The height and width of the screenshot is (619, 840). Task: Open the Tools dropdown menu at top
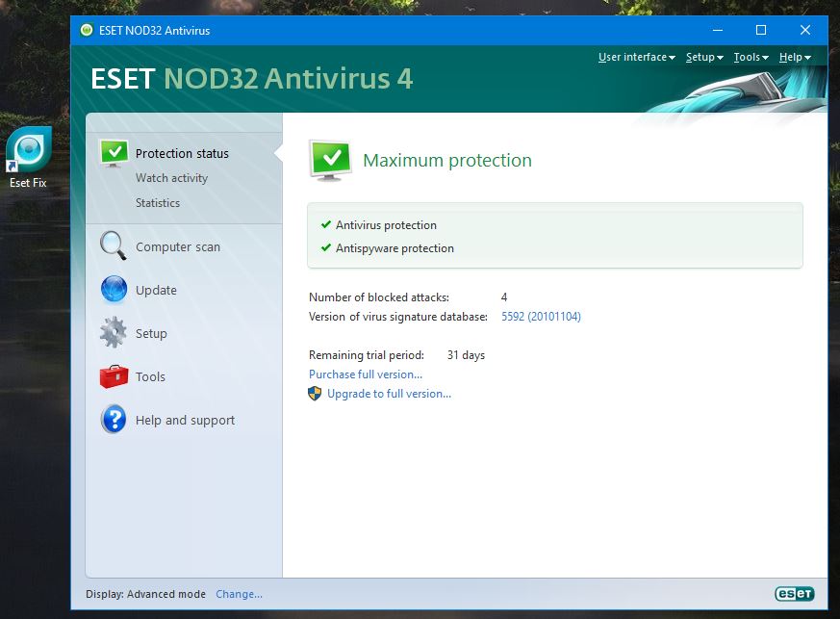(x=751, y=57)
